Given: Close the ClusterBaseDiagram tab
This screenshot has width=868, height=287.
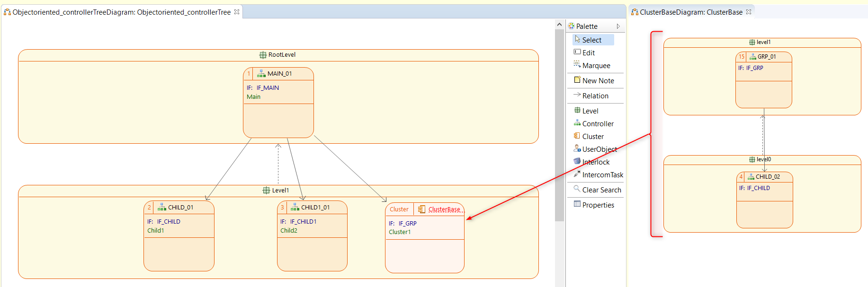Looking at the screenshot, I should (749, 12).
